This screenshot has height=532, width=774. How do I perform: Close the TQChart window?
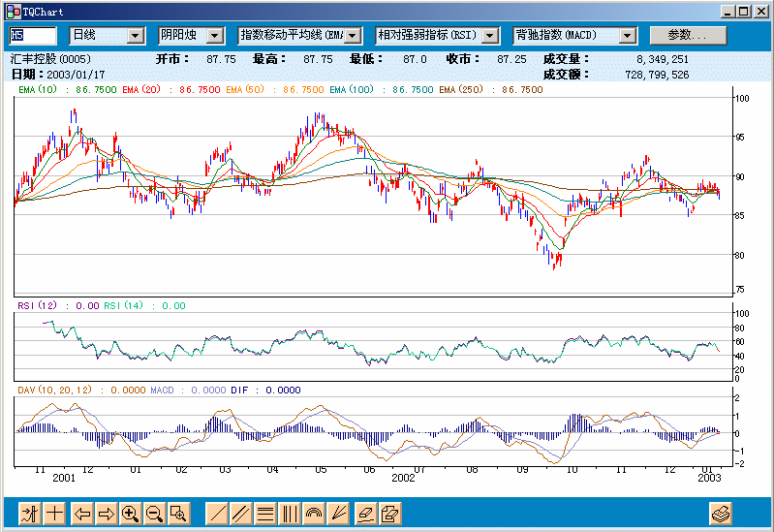pos(761,12)
